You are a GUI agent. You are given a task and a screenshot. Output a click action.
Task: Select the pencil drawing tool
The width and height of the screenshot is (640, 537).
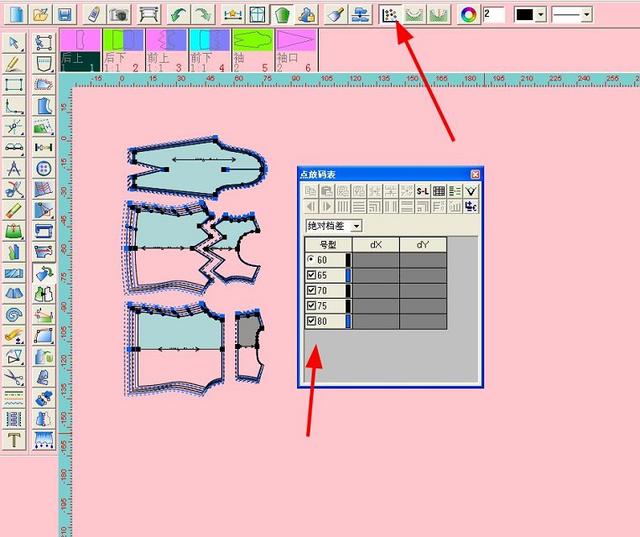[13, 64]
